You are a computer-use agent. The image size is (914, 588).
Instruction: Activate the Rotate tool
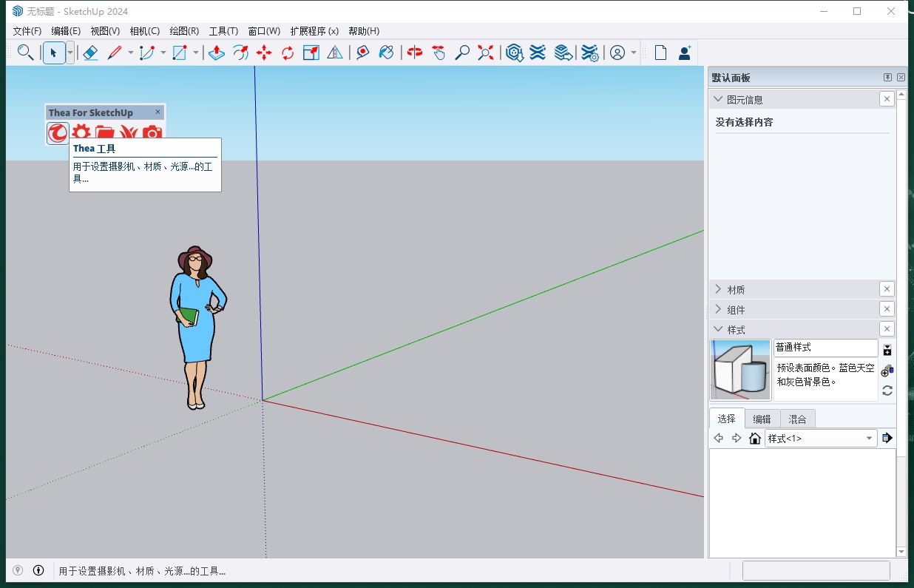point(288,53)
